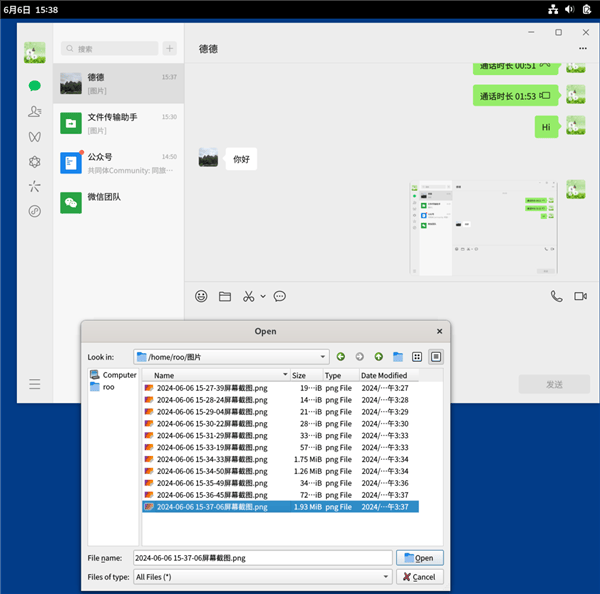Navigate back in the Open dialog
The width and height of the screenshot is (600, 594).
coord(341,356)
